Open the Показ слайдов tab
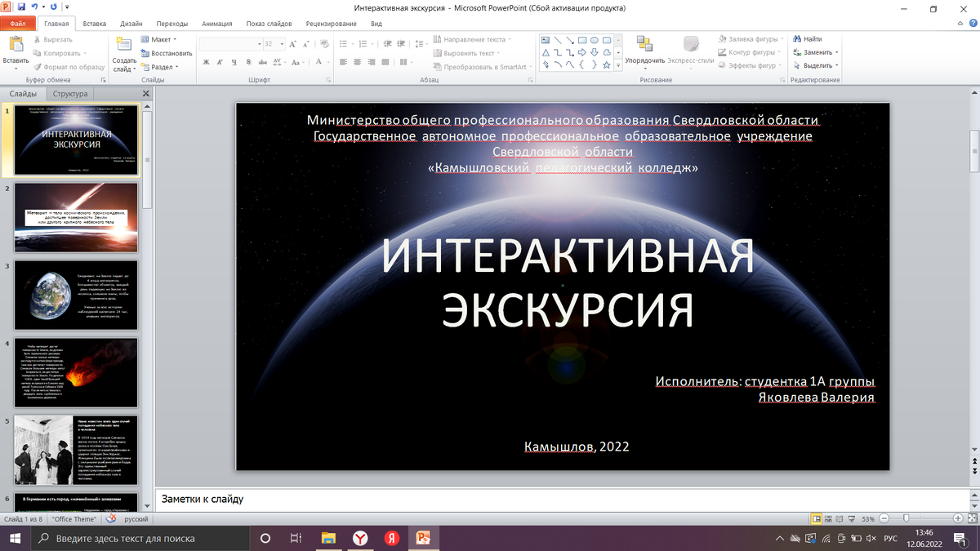 click(269, 24)
